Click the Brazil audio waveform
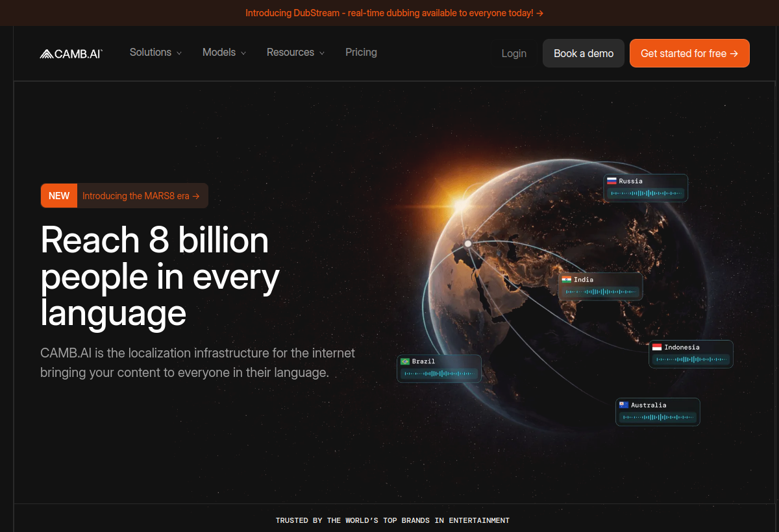 [x=439, y=374]
